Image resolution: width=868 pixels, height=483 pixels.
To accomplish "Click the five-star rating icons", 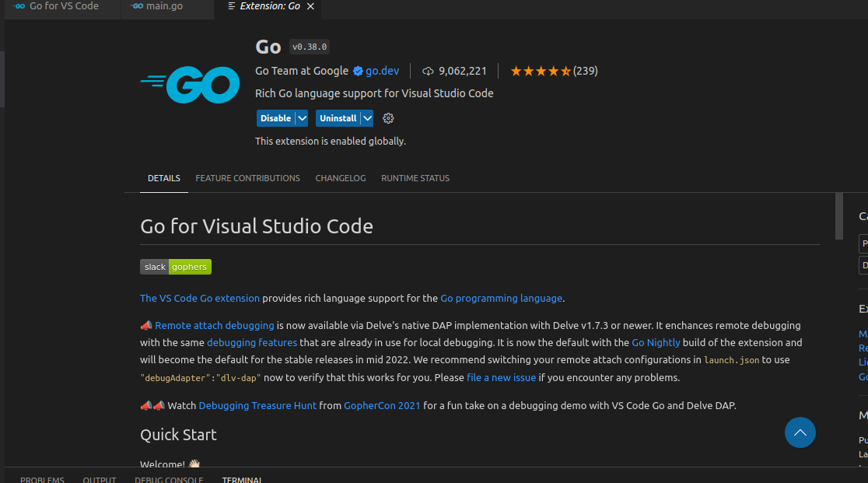I will tap(541, 71).
